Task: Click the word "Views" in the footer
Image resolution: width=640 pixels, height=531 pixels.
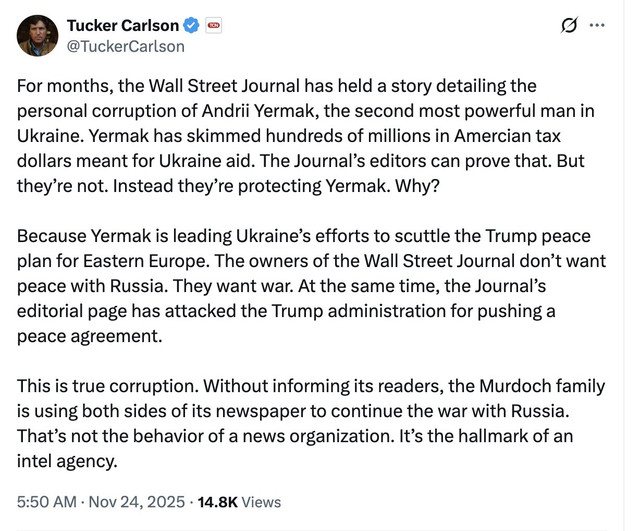Action: (x=261, y=502)
